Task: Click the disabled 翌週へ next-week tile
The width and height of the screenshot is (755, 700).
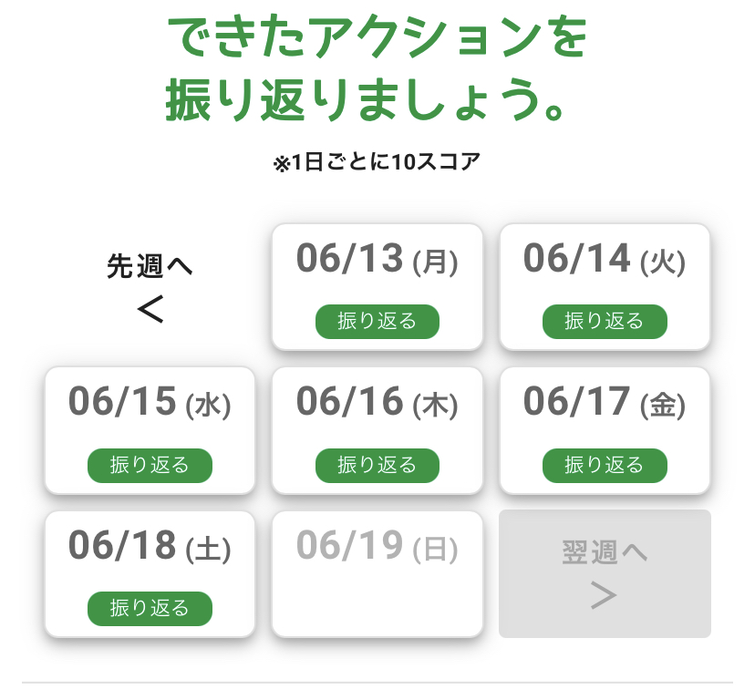Action: click(x=605, y=574)
